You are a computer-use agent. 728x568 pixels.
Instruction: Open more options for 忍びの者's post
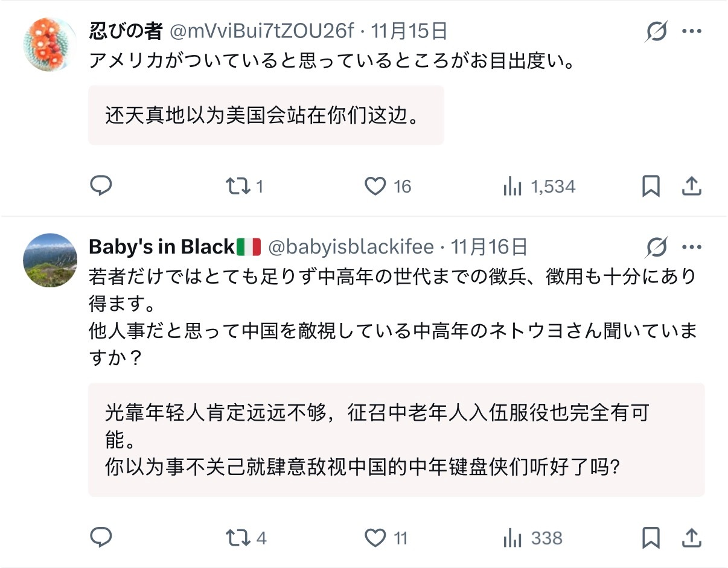point(692,31)
